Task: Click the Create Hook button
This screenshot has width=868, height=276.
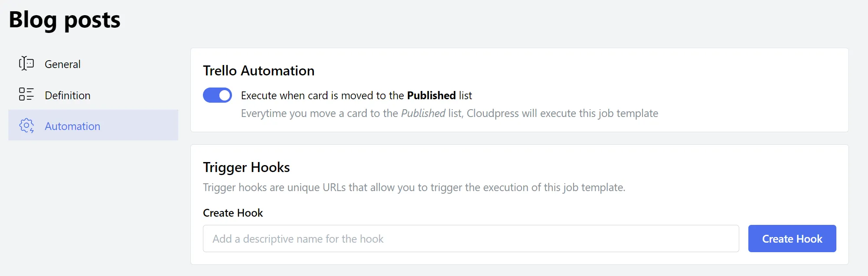Action: pos(792,238)
